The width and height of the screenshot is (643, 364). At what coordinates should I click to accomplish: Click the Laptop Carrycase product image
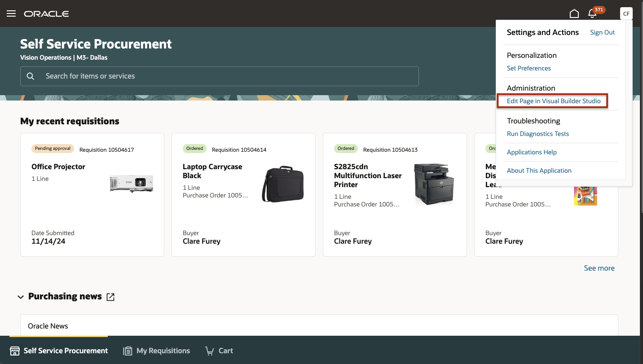[x=283, y=184]
